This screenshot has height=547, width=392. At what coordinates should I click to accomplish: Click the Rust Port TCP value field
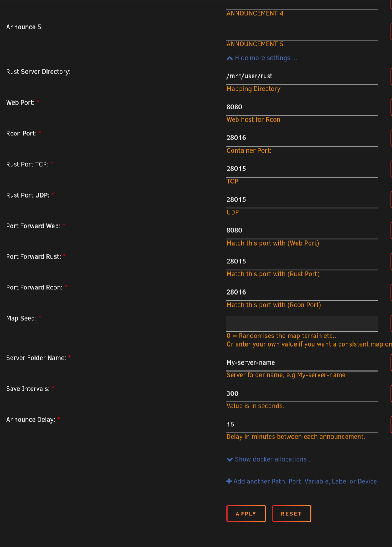(302, 169)
